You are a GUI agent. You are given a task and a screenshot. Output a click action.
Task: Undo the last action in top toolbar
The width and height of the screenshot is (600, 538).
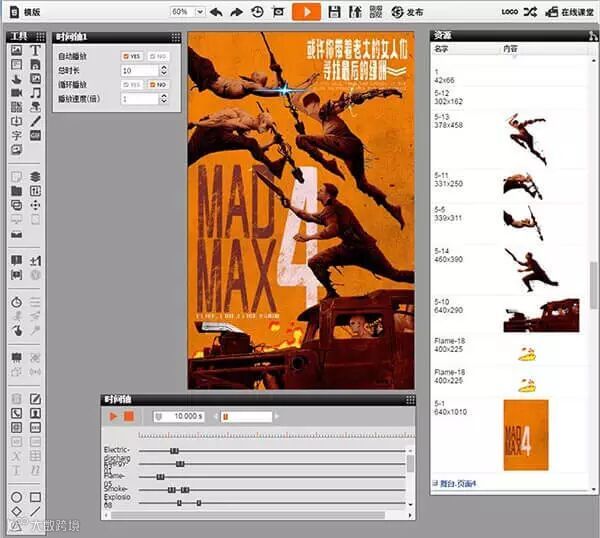[x=217, y=12]
